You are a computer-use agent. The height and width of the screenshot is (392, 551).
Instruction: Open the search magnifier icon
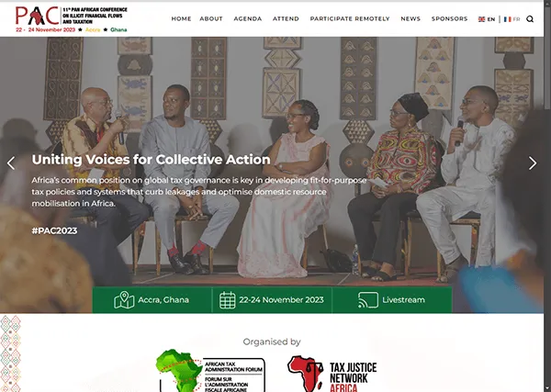(x=530, y=19)
